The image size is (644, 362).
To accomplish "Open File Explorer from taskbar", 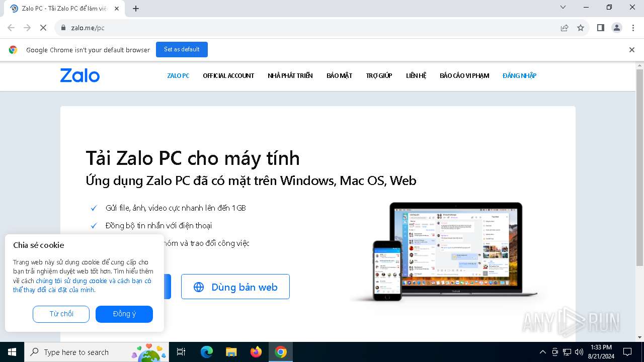I will 231,352.
